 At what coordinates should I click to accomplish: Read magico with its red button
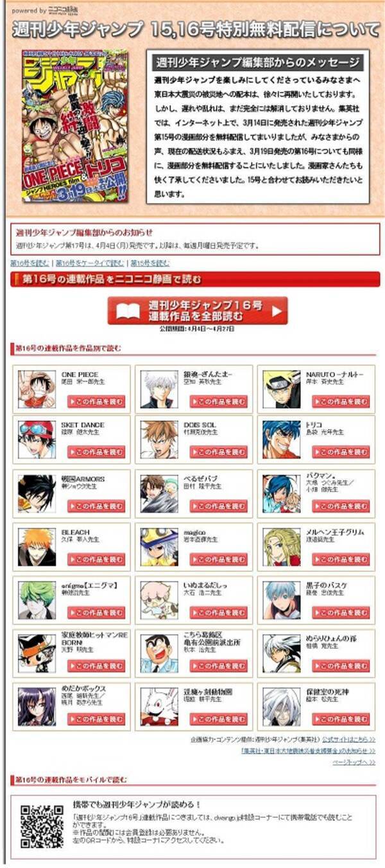218,560
